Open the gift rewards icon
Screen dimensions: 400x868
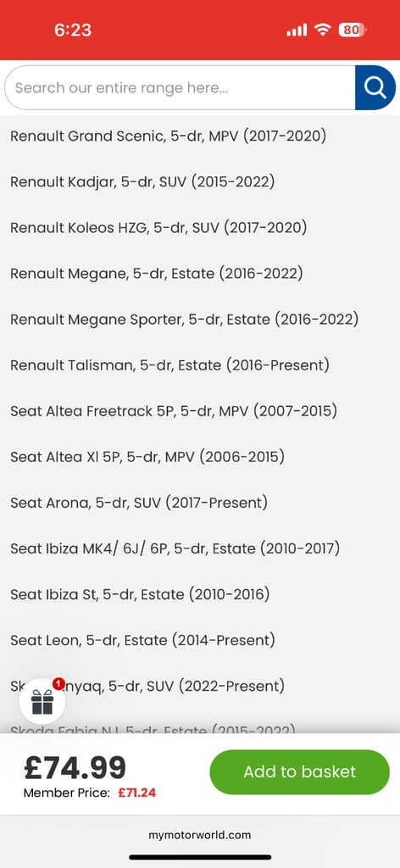42,701
